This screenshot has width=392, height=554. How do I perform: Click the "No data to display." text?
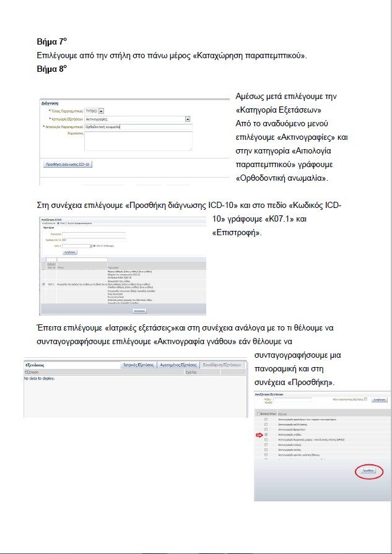coord(39,378)
